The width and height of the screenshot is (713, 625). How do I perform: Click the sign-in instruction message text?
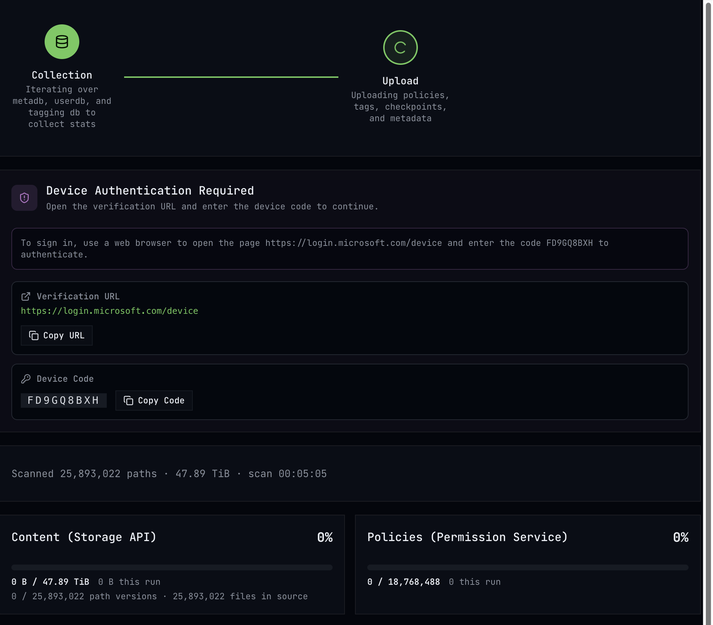(x=314, y=249)
